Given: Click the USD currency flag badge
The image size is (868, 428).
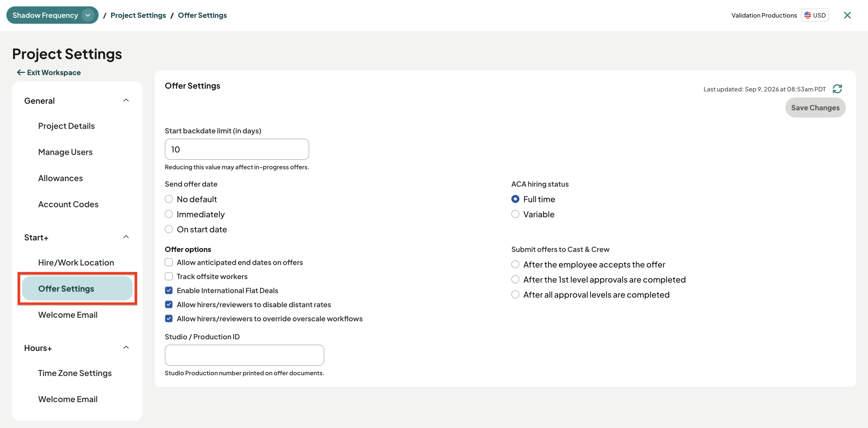Looking at the screenshot, I should point(815,15).
